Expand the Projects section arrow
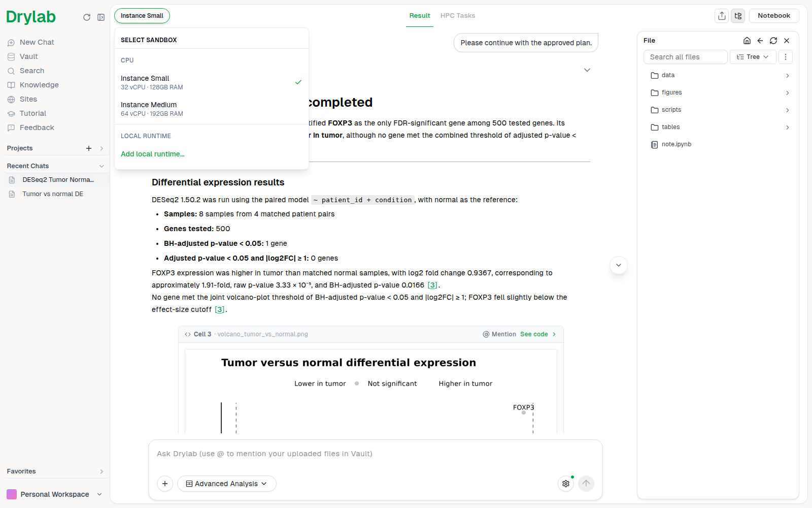Screen dimensions: 812x508 click(x=101, y=148)
